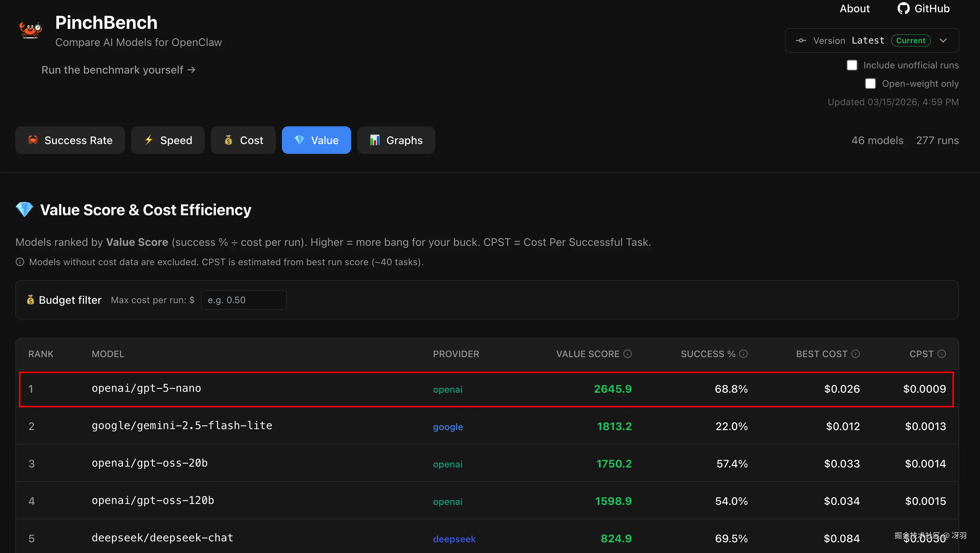
Task: Click the GitHub octocat icon
Action: click(x=903, y=8)
